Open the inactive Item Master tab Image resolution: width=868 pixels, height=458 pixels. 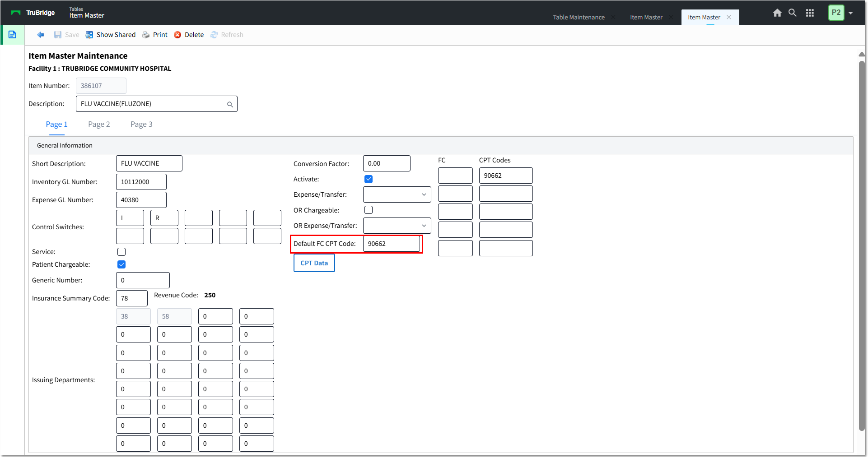646,17
